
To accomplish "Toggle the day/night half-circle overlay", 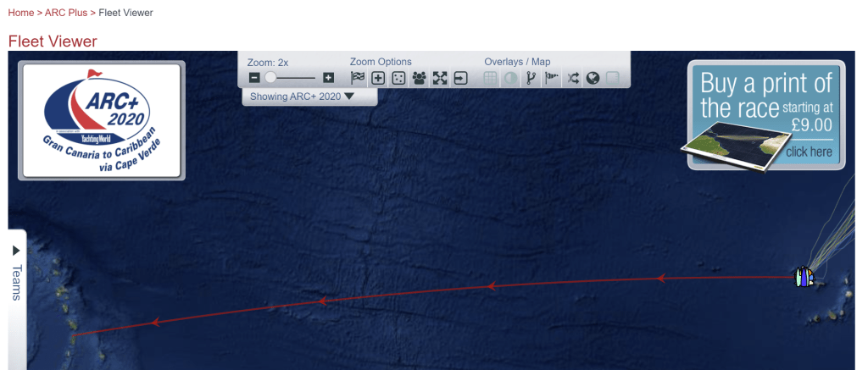I will coord(510,78).
